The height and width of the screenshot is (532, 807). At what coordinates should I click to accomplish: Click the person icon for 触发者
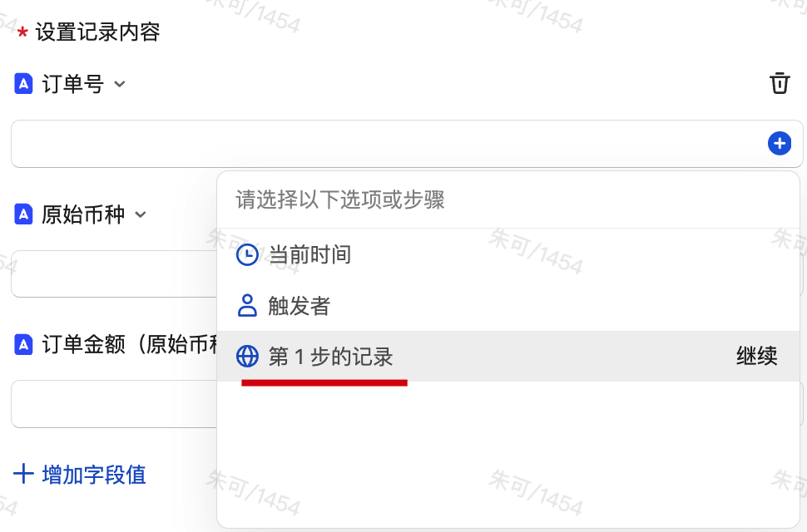247,306
